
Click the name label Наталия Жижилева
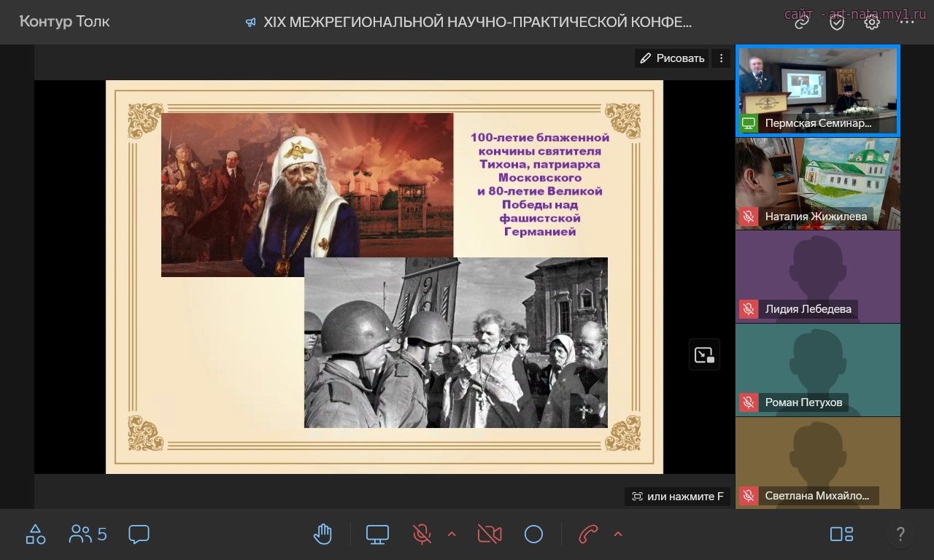pyautogui.click(x=816, y=217)
